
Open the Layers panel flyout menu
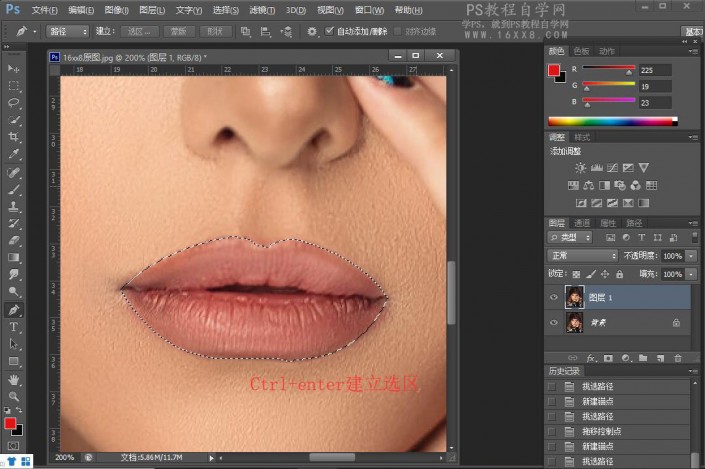tap(693, 223)
